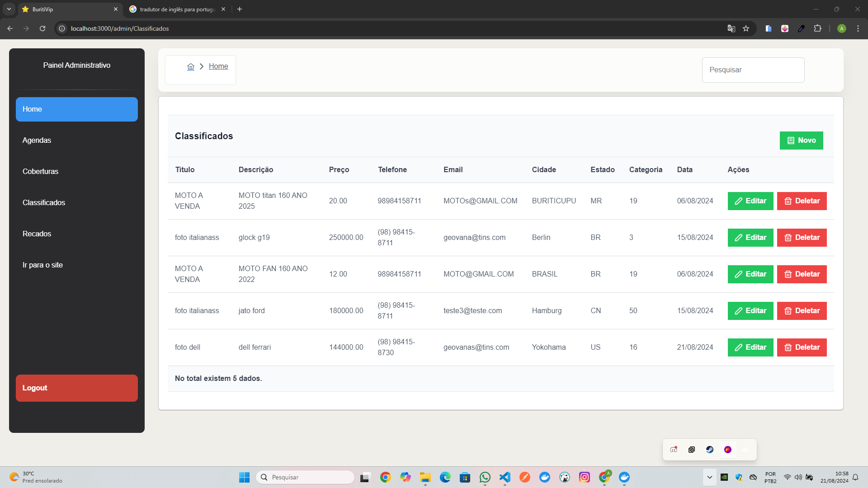Click the green Novo button
The height and width of the screenshot is (488, 868).
coord(801,141)
